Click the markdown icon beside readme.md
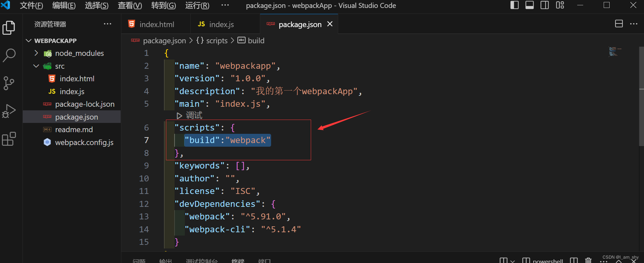This screenshot has width=644, height=263. [x=47, y=130]
